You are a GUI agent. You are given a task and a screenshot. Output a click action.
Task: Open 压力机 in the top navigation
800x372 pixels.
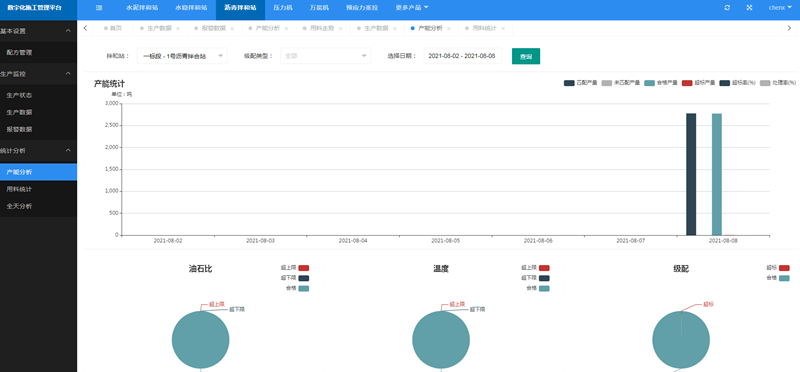coord(283,8)
